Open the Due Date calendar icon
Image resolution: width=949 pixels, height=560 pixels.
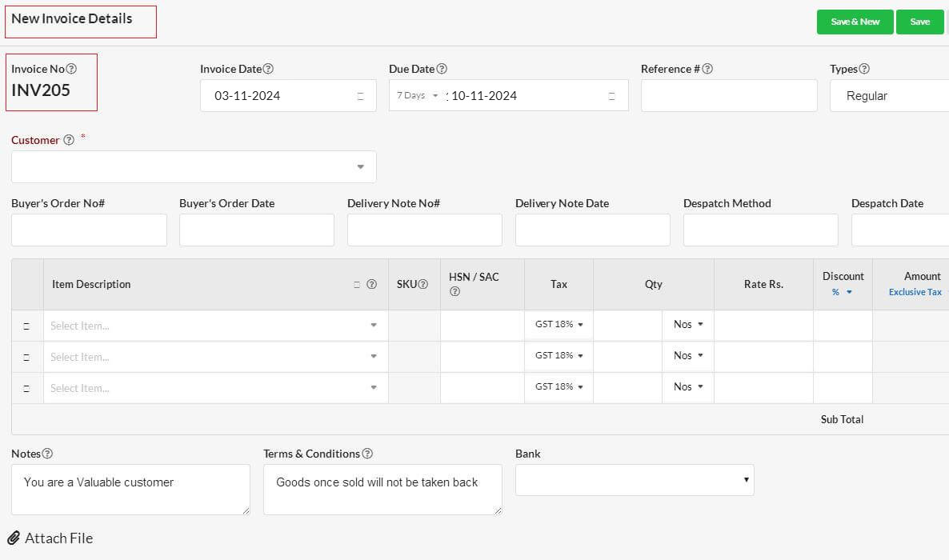(611, 96)
